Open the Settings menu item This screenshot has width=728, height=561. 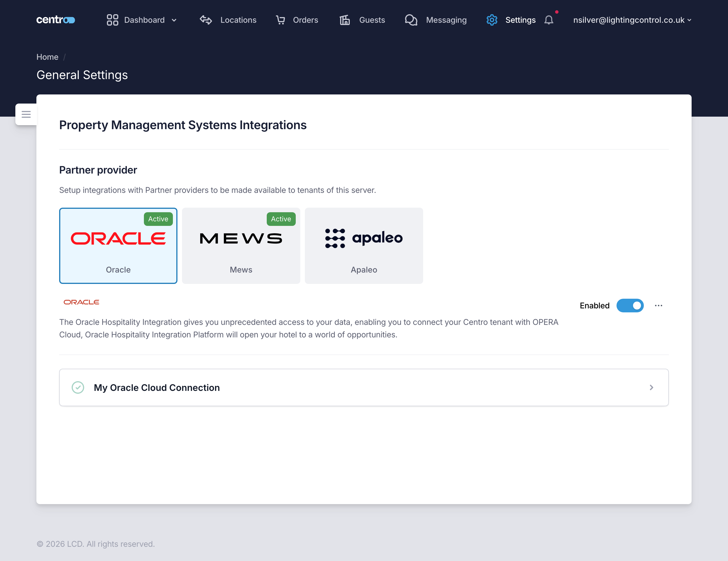(520, 20)
